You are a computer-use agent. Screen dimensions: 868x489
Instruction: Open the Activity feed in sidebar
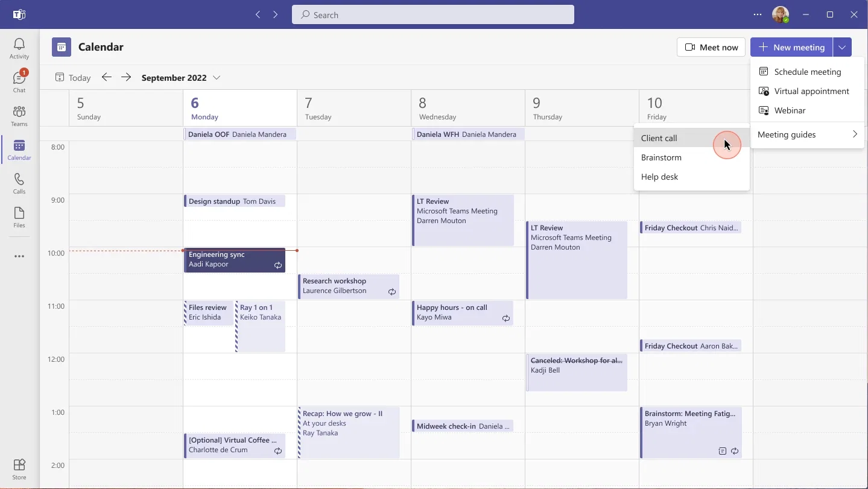pyautogui.click(x=19, y=49)
